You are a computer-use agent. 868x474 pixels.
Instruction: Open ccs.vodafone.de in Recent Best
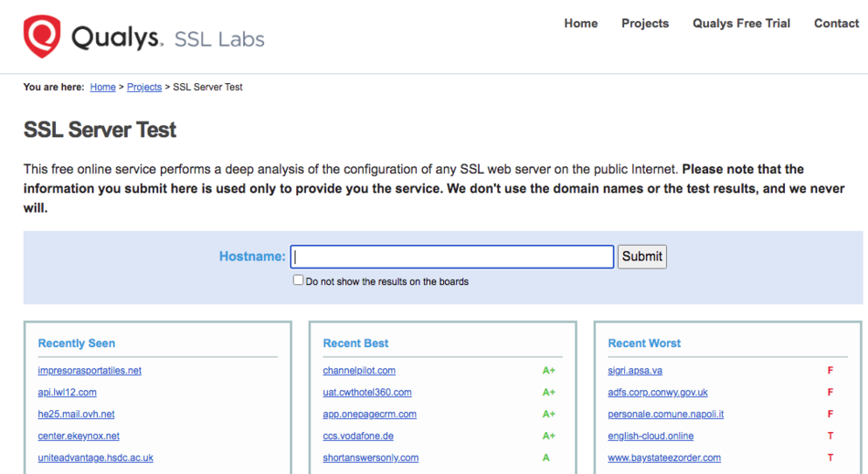click(358, 436)
